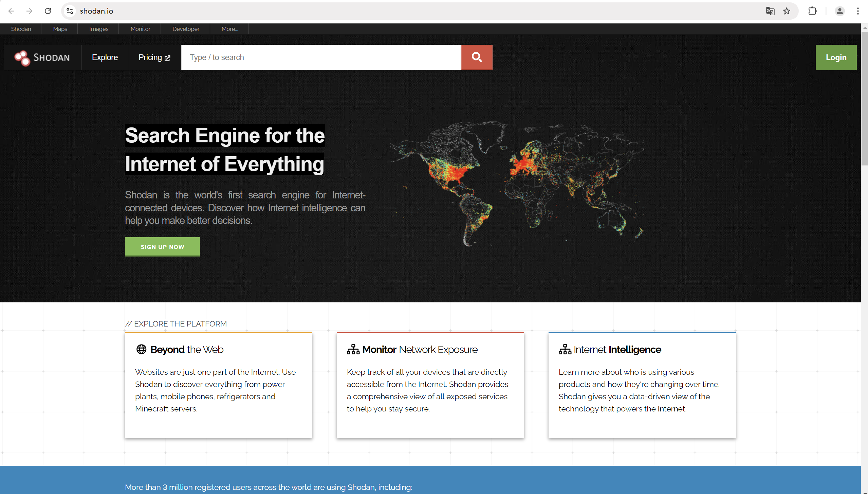
Task: Open the Pricing external link
Action: pos(154,57)
